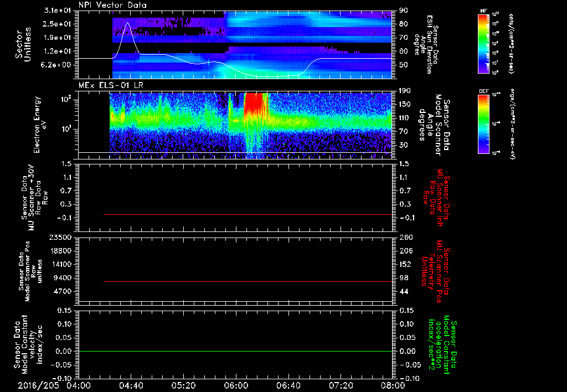567x392 pixels.
Task: Click the '04:40' time axis label
Action: [x=131, y=385]
